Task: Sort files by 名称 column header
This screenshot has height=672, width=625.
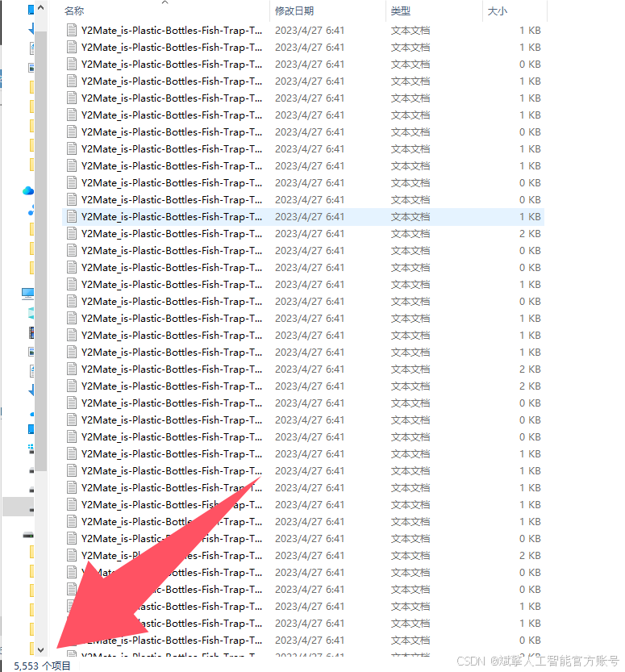Action: pyautogui.click(x=74, y=10)
